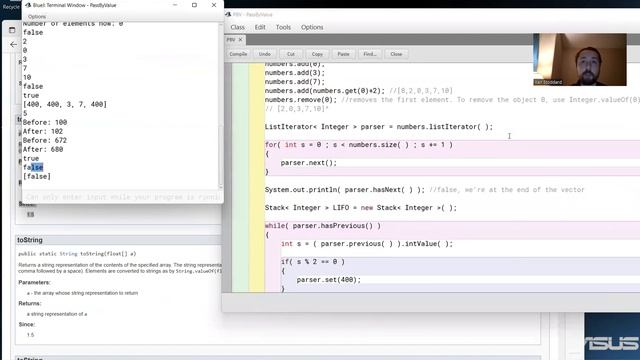Click the ListIterator declaration line
Image resolution: width=640 pixels, height=360 pixels.
click(x=379, y=127)
